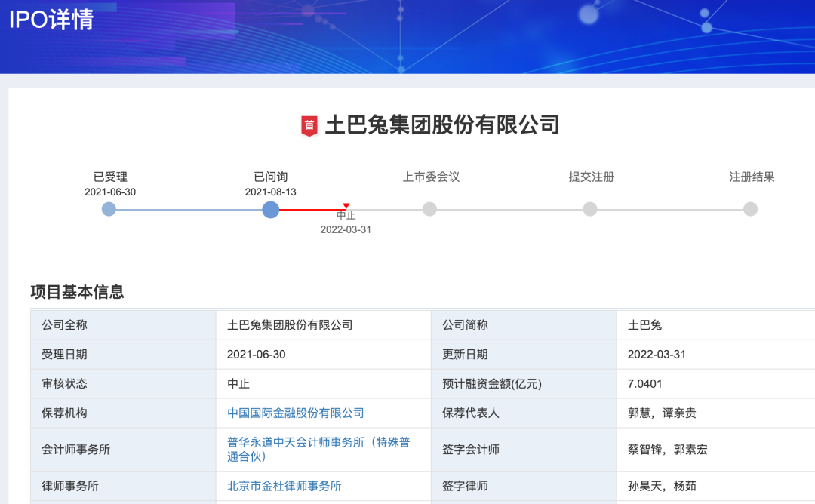Open 普华永道中天会计师事务所 accounting firm link

pyautogui.click(x=318, y=450)
